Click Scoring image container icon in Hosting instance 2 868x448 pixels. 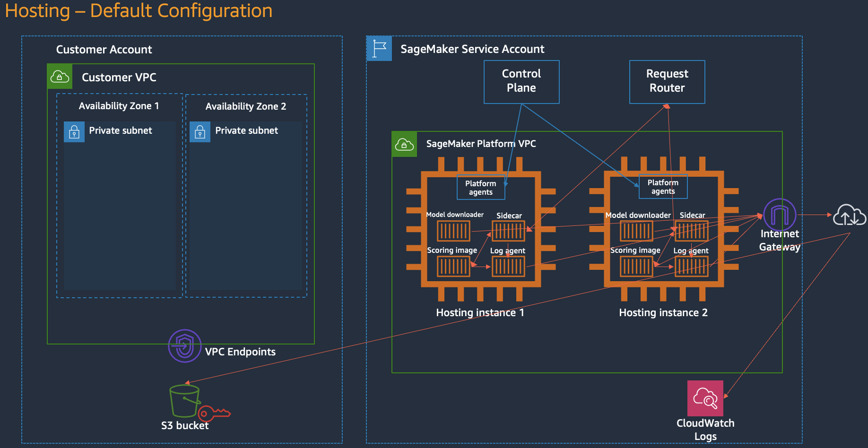636,267
